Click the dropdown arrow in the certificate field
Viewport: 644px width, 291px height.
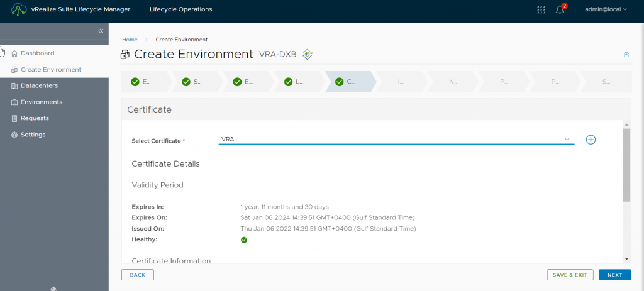(567, 140)
